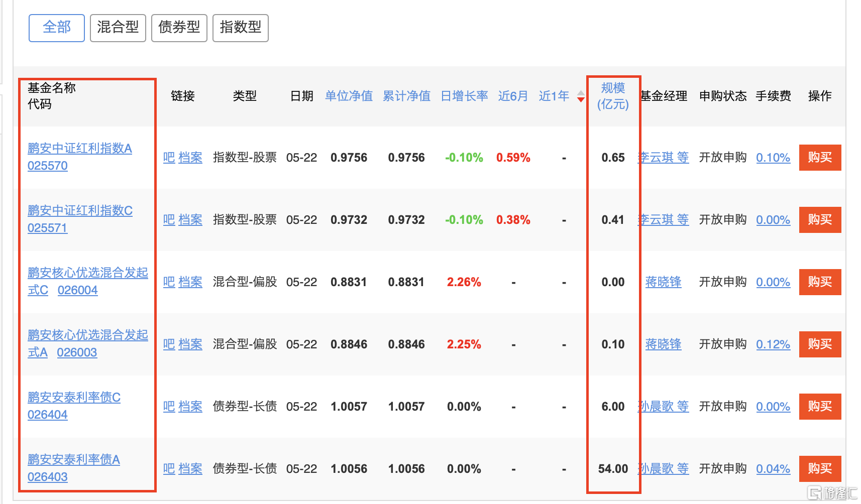Open 0.00% fee link for fund 025571

point(774,220)
